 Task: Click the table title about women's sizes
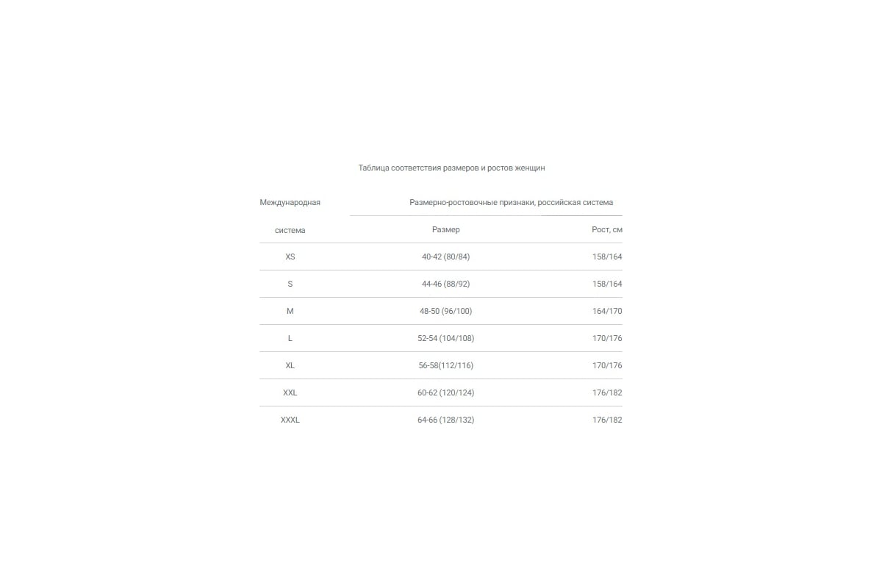[x=451, y=168]
